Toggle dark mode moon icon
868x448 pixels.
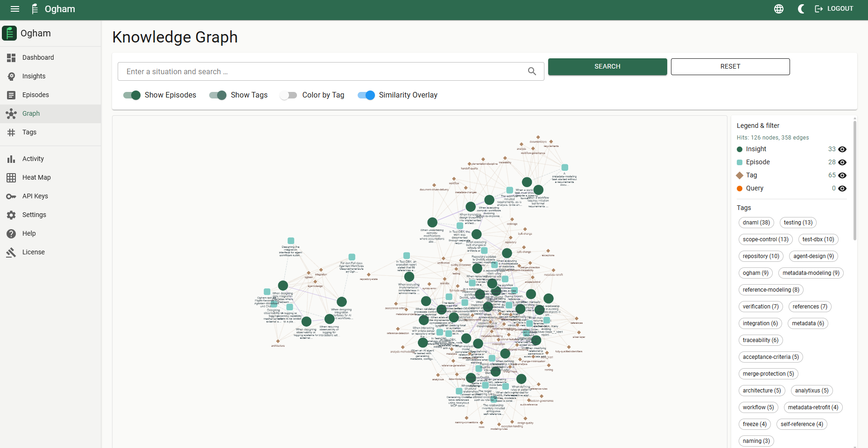coord(801,9)
